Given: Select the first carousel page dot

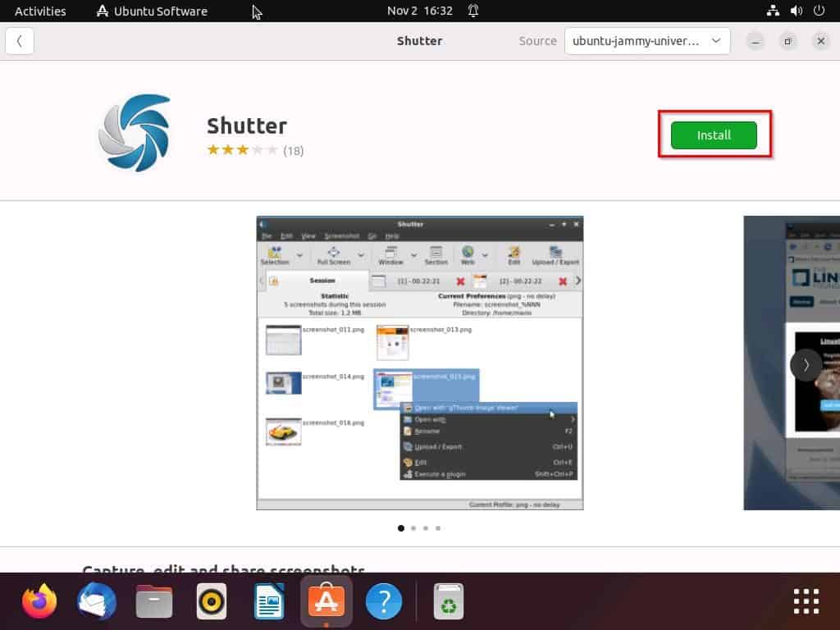Looking at the screenshot, I should click(x=400, y=528).
